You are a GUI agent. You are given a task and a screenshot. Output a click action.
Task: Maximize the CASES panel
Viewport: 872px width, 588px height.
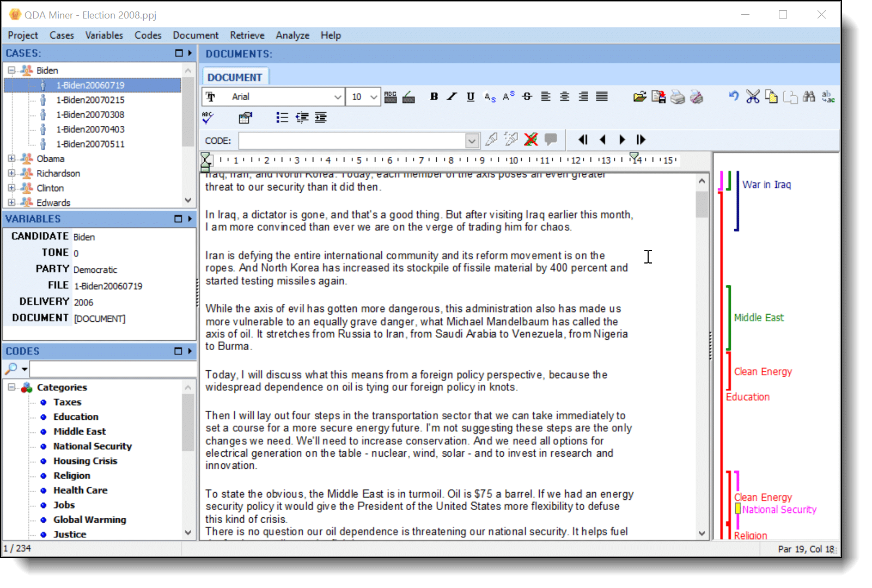click(179, 53)
